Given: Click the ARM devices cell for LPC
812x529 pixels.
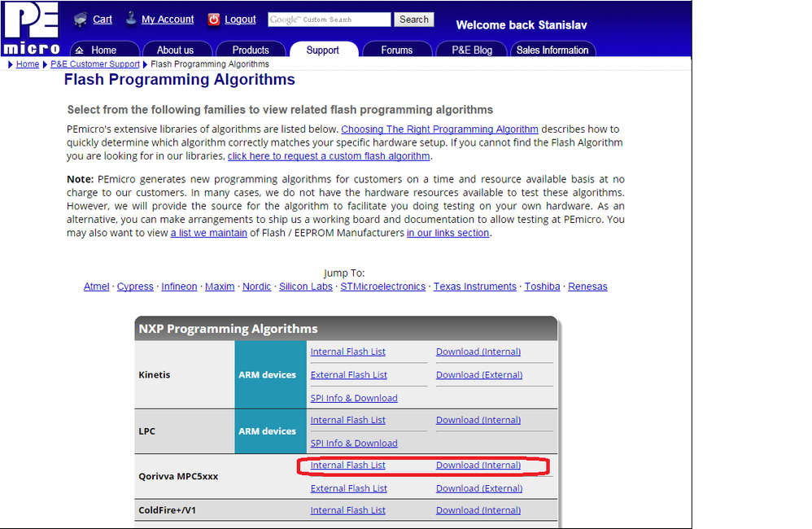Looking at the screenshot, I should coord(270,431).
